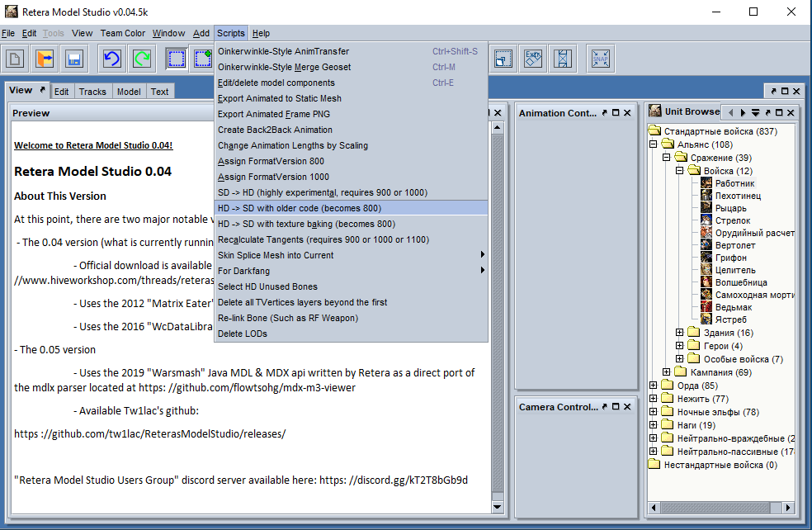Expand the Ночные эльфы (78) folder
The width and height of the screenshot is (812, 530).
coord(653,412)
